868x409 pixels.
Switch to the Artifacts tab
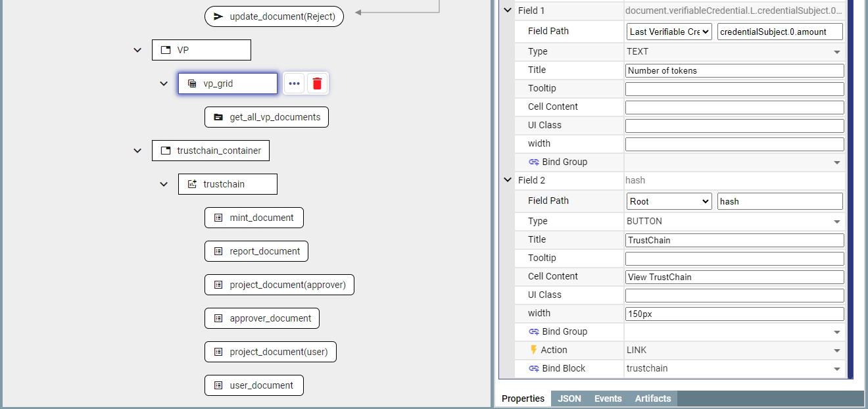point(652,398)
